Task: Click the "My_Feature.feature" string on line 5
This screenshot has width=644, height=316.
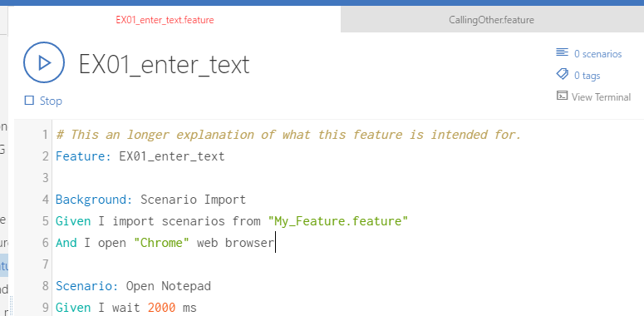Action: 338,221
